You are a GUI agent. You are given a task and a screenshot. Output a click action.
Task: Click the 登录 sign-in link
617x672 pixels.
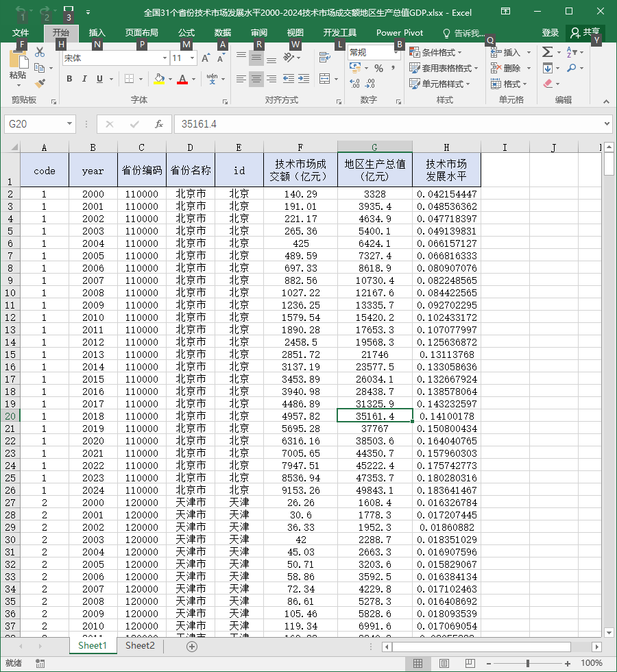click(x=550, y=33)
